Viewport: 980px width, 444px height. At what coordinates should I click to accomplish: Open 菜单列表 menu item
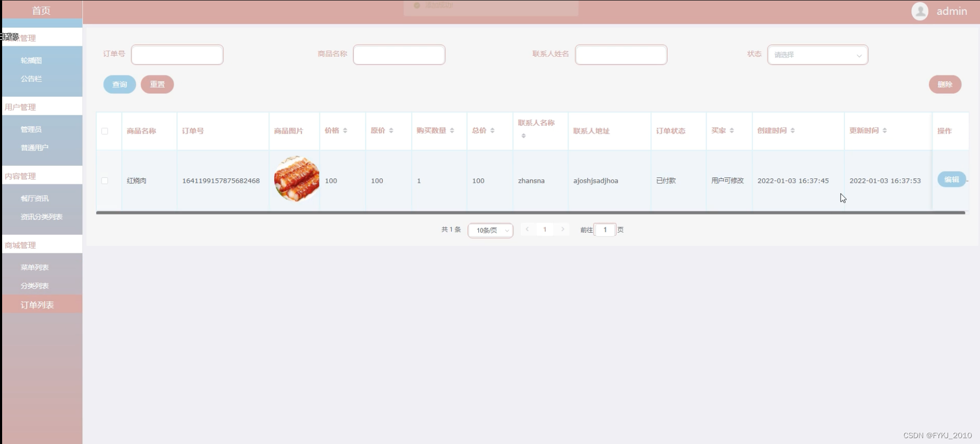click(35, 268)
